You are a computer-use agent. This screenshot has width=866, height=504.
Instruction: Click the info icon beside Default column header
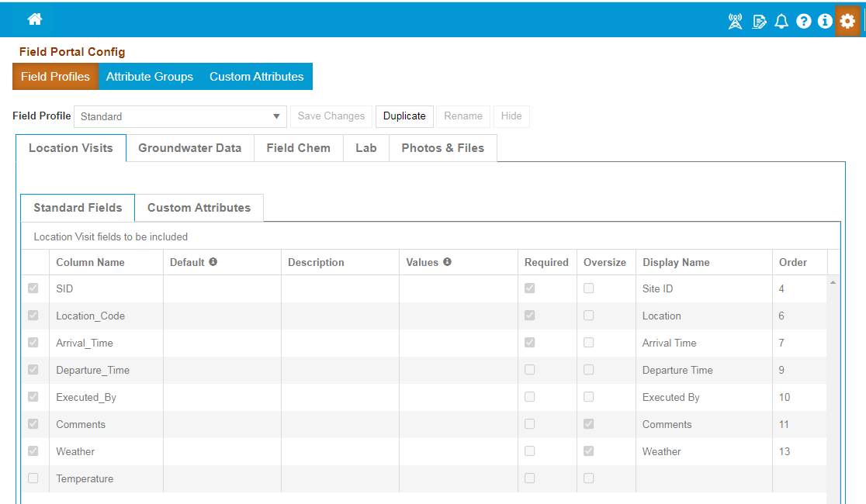(x=213, y=261)
